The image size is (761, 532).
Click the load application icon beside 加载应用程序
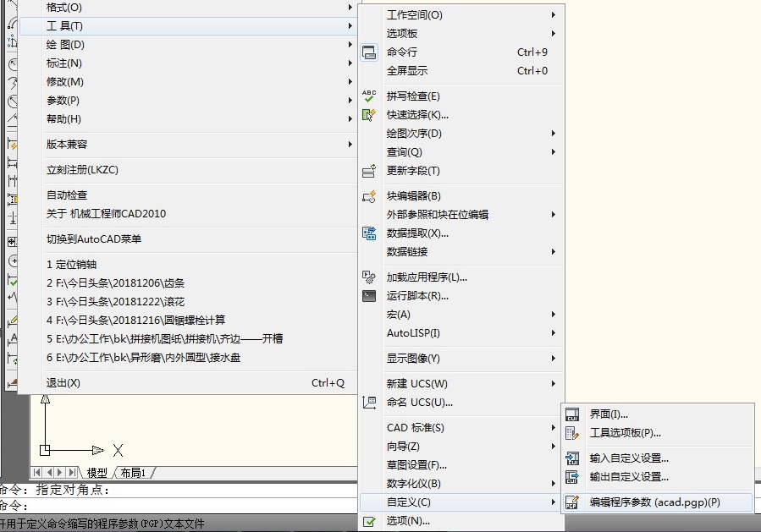369,277
